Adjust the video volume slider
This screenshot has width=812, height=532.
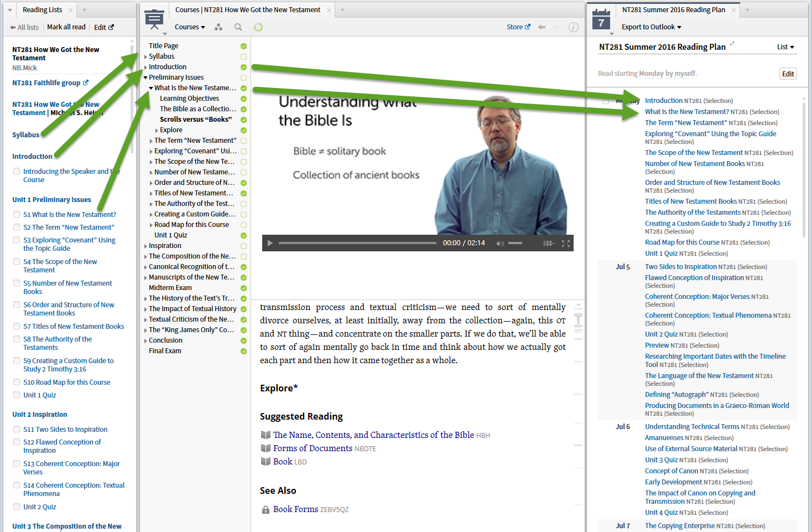515,243
